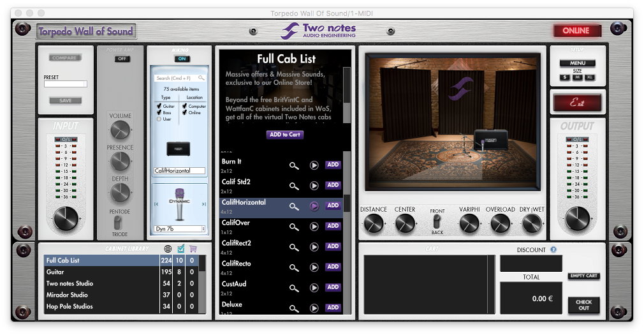Screen dimensions: 644x335
Task: Select Full Cab List library row
Action: [121, 260]
